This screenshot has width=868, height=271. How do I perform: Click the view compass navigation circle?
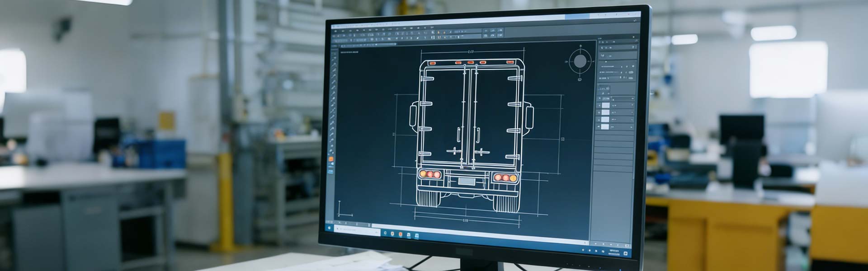pyautogui.click(x=580, y=61)
